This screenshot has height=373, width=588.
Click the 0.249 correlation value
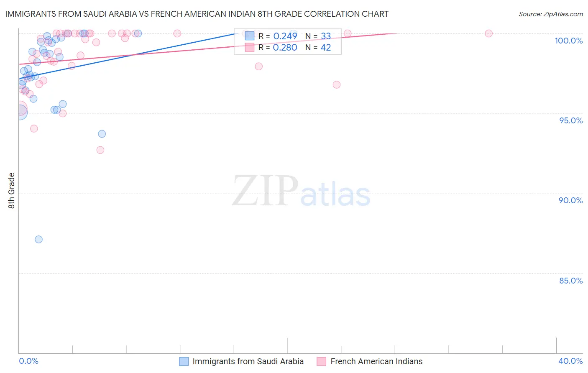click(285, 36)
